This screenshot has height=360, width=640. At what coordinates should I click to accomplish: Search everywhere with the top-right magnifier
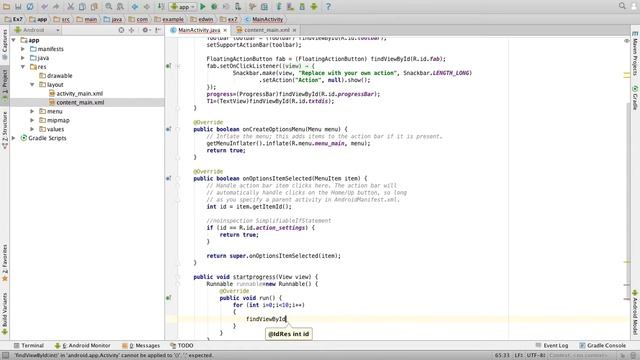pyautogui.click(x=622, y=6)
